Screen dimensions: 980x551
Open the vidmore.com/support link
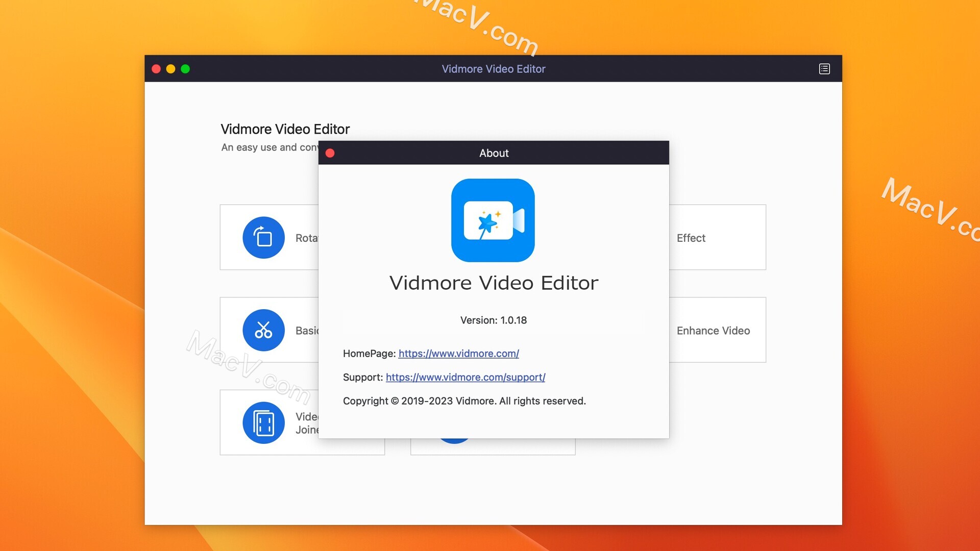(x=465, y=377)
